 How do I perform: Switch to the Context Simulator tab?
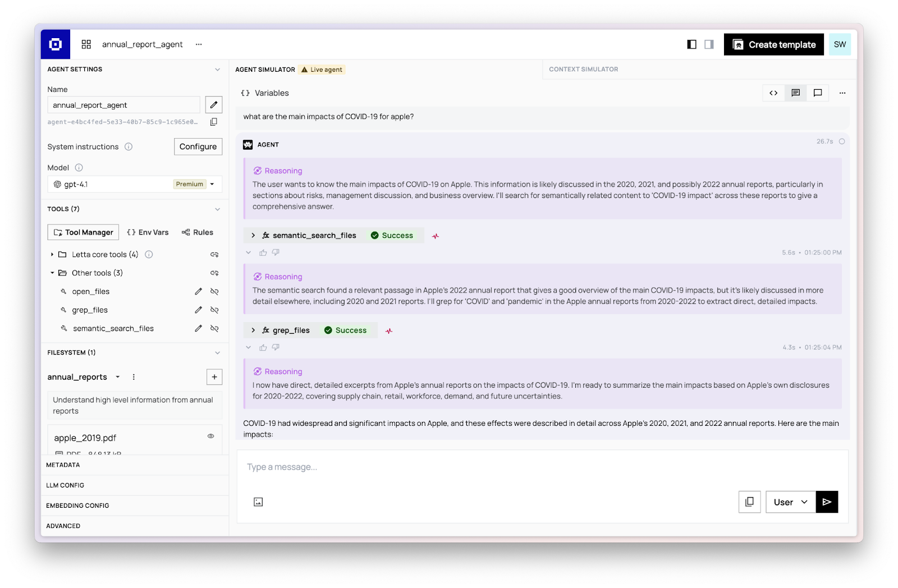tap(583, 70)
